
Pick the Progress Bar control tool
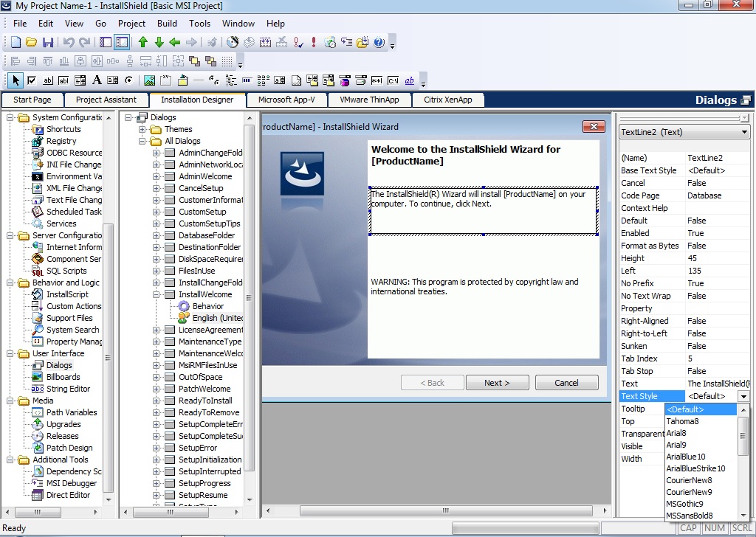[247, 80]
